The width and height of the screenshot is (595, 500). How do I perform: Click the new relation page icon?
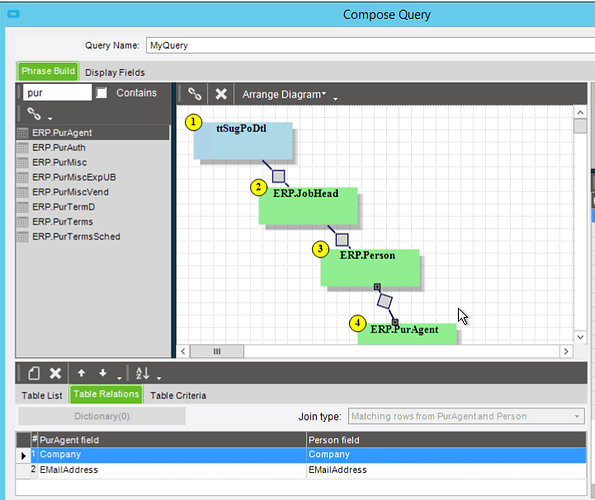pyautogui.click(x=34, y=373)
